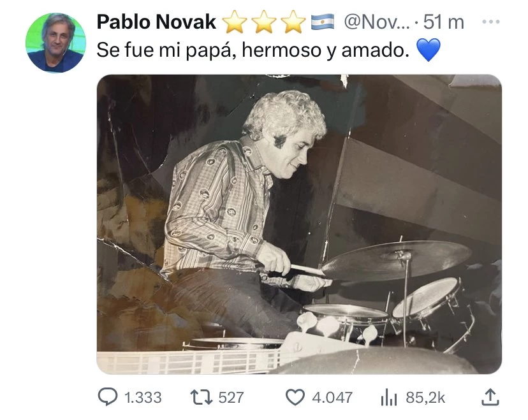Click the 1.333 replies count
Image resolution: width=528 pixels, height=420 pixels.
pyautogui.click(x=143, y=398)
